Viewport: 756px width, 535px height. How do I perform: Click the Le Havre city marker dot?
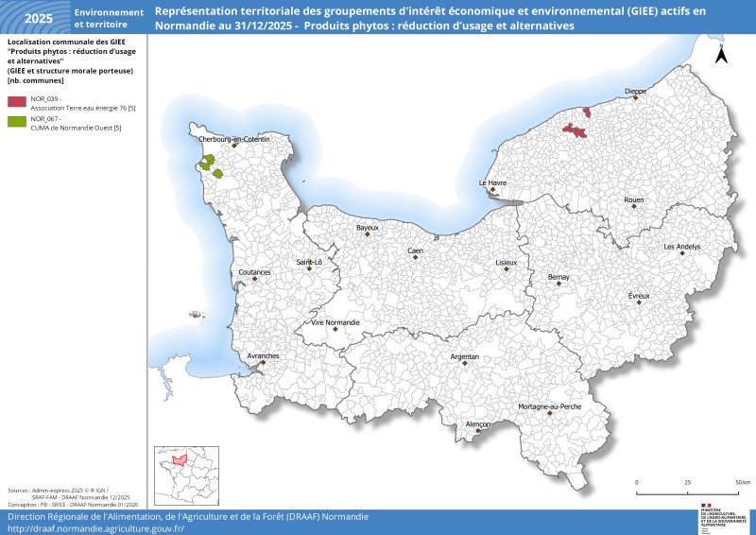[492, 190]
